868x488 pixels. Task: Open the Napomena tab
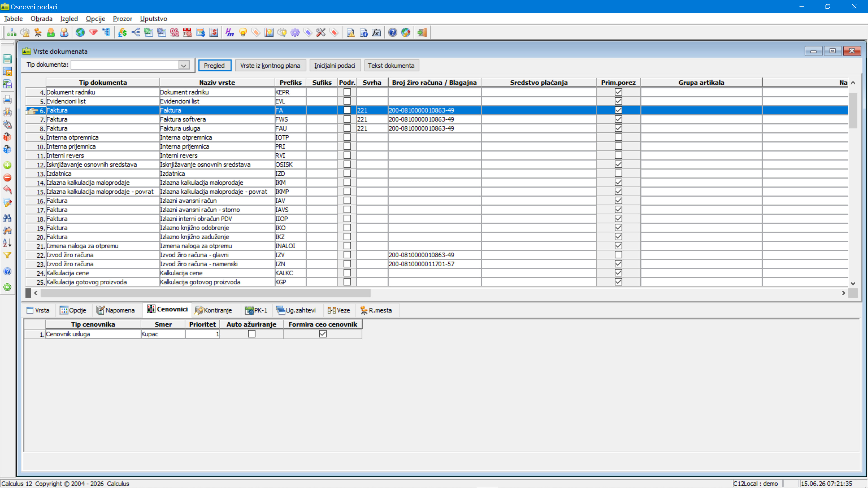pyautogui.click(x=116, y=310)
